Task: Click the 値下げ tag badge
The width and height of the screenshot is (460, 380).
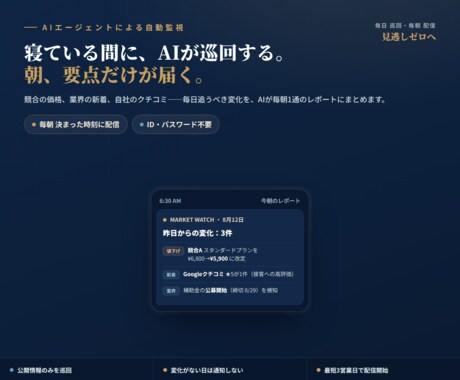Action: coord(173,251)
